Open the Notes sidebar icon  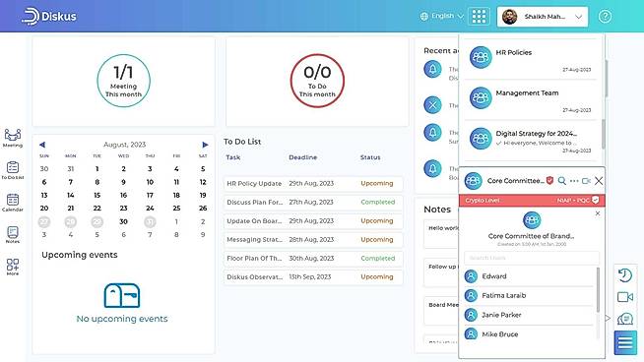pyautogui.click(x=13, y=234)
